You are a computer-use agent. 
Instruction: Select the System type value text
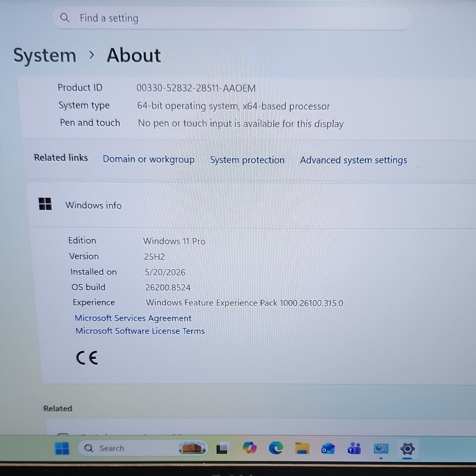(234, 106)
